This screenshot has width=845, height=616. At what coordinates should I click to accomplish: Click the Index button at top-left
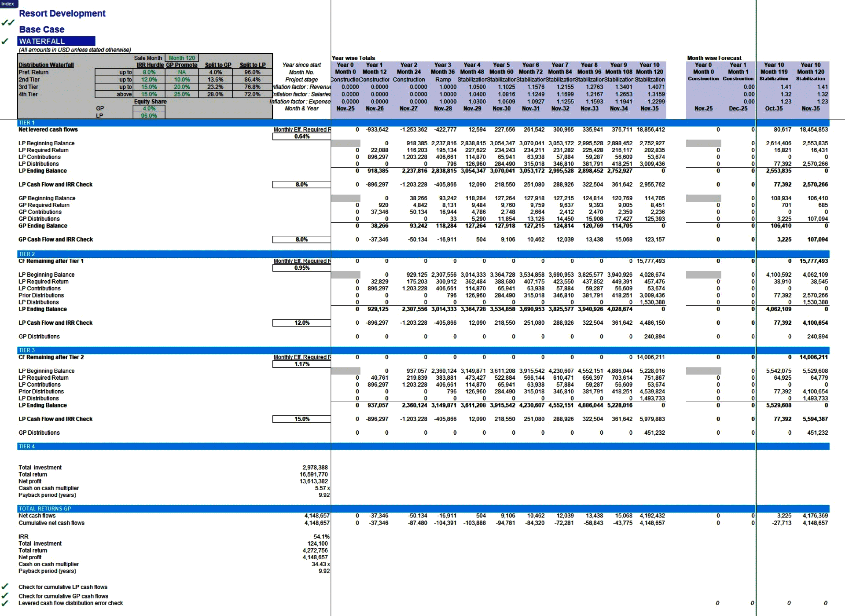(x=9, y=4)
